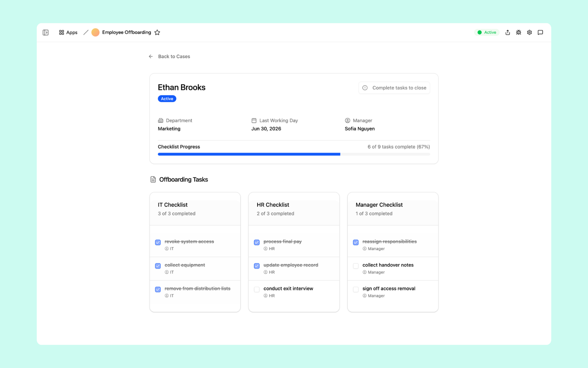Screen dimensions: 588x368
Task: Click the Sofia Nguyen manager name
Action: coord(360,129)
